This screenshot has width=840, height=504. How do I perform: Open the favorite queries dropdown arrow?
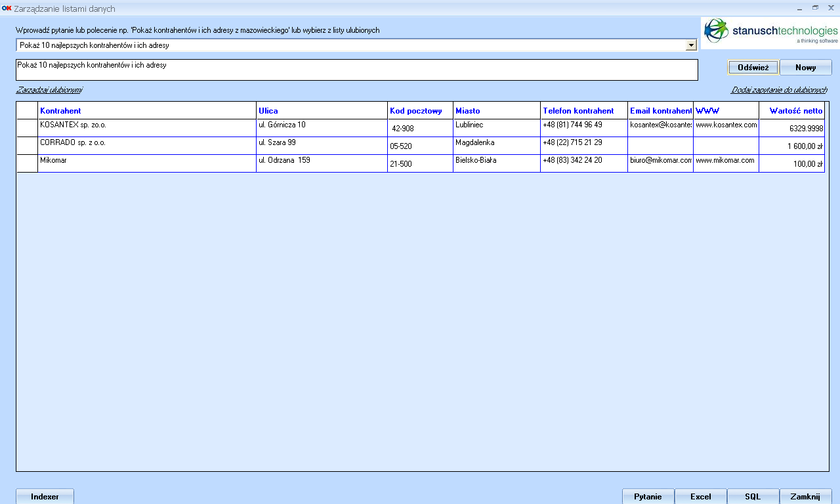coord(691,45)
